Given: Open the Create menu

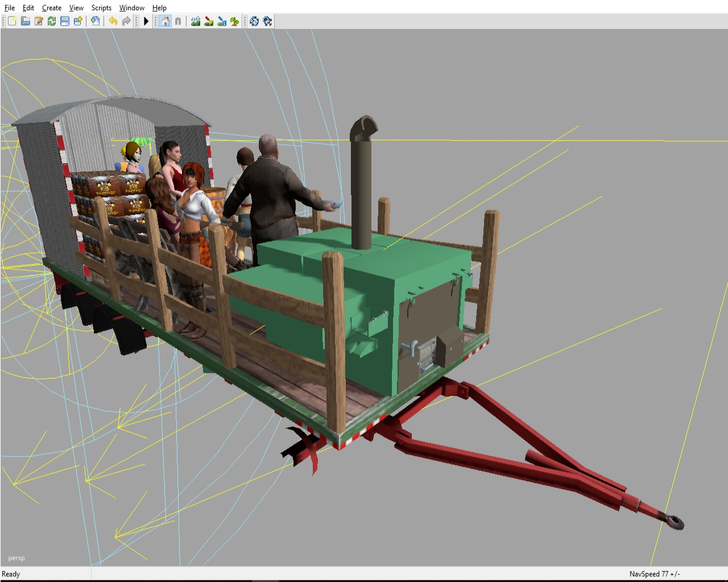Looking at the screenshot, I should click(52, 7).
